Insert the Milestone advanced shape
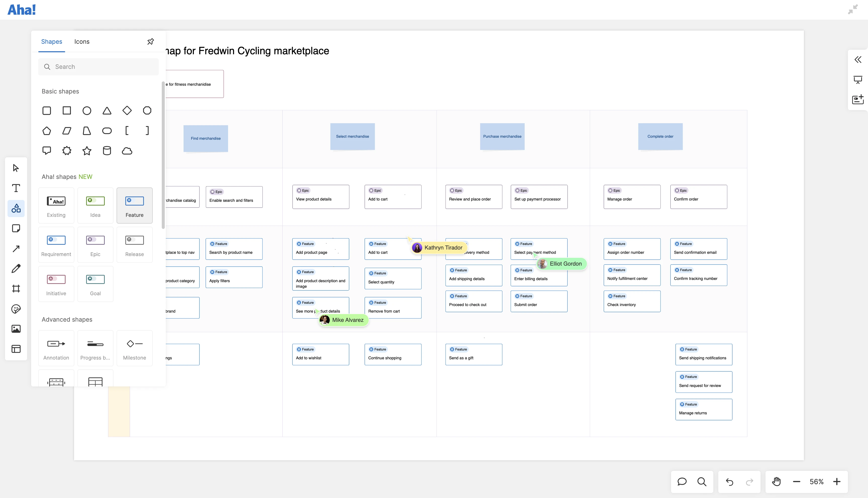This screenshot has height=498, width=868. coord(134,348)
